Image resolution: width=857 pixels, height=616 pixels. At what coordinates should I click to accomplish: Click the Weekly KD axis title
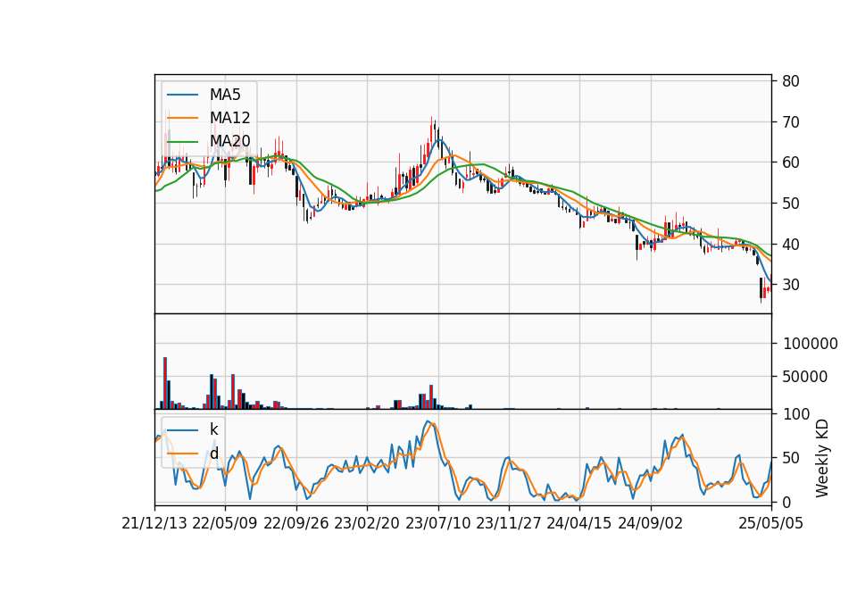(x=822, y=459)
